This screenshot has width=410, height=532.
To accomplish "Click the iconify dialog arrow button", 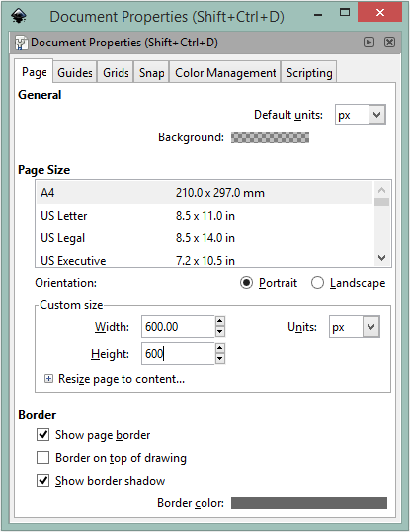I will [x=369, y=43].
